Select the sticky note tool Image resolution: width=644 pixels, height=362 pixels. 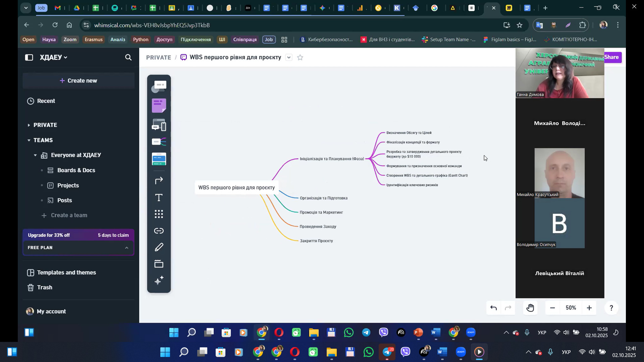[x=159, y=106]
